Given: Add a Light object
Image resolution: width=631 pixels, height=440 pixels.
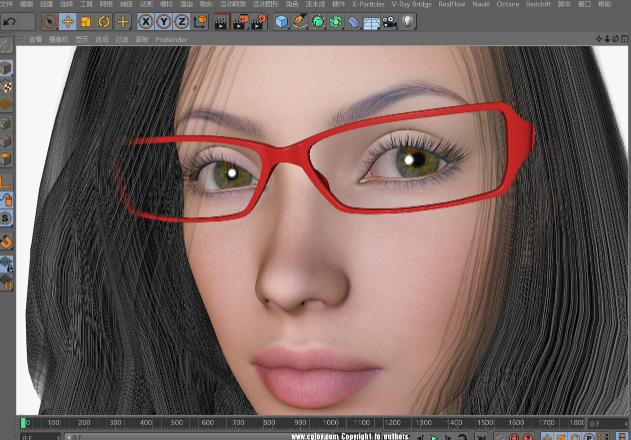Looking at the screenshot, I should tap(408, 21).
